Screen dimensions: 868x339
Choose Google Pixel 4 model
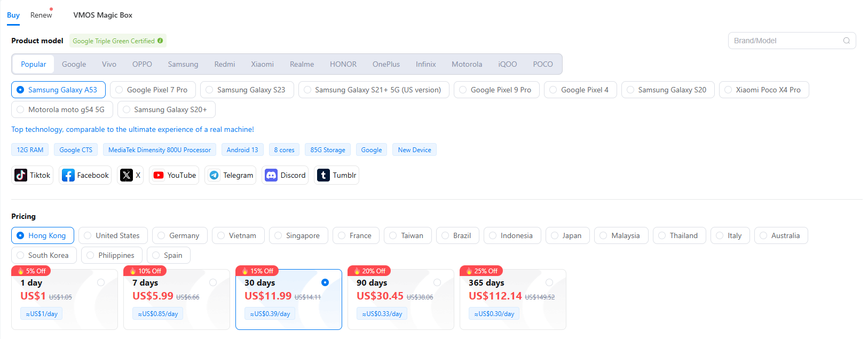tap(580, 90)
